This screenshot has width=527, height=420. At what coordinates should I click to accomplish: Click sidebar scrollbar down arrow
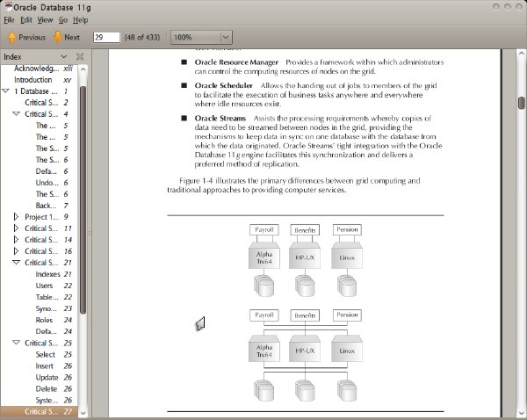tap(83, 413)
